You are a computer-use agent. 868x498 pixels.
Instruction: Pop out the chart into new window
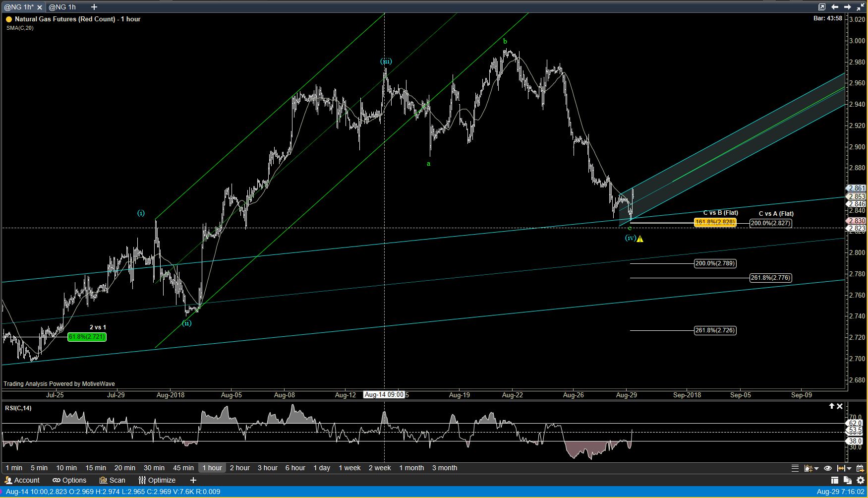pyautogui.click(x=822, y=7)
